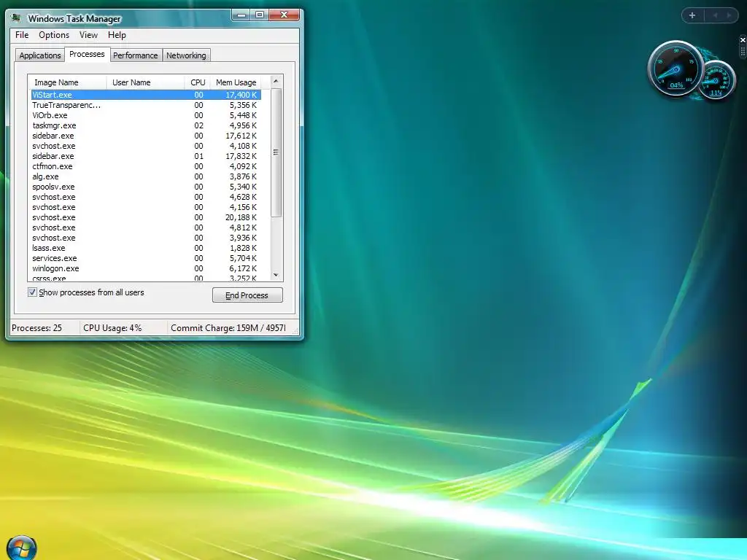Select the spoolsv.exe process row
The image size is (747, 560).
point(146,187)
